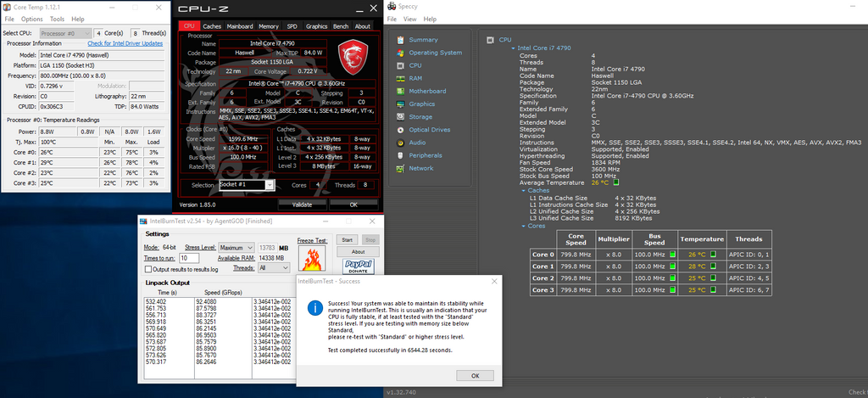Open the Options menu in Core Temp
Screen dimensions: 868x398
[31, 19]
